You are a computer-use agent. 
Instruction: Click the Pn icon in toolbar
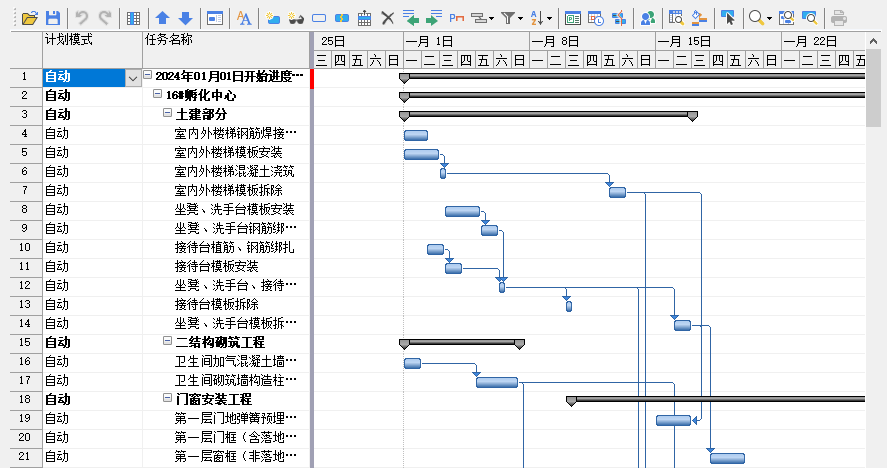pyautogui.click(x=457, y=18)
